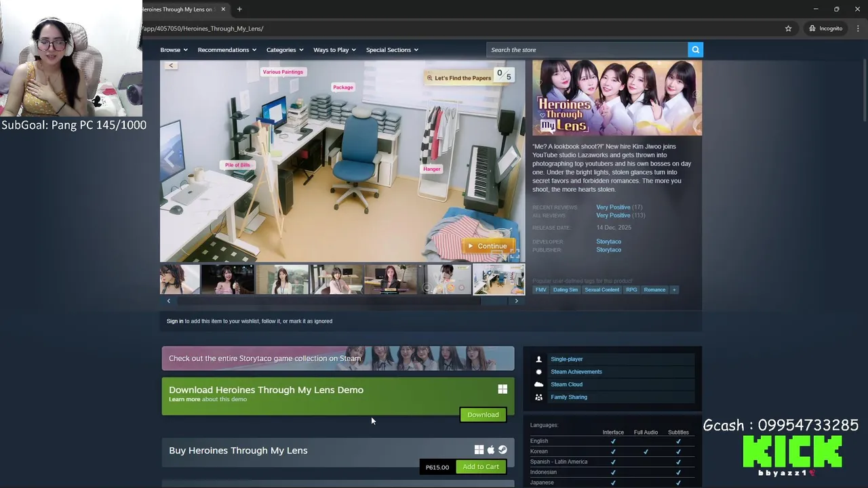
Task: Open all reviews Very Positive link
Action: click(x=613, y=215)
